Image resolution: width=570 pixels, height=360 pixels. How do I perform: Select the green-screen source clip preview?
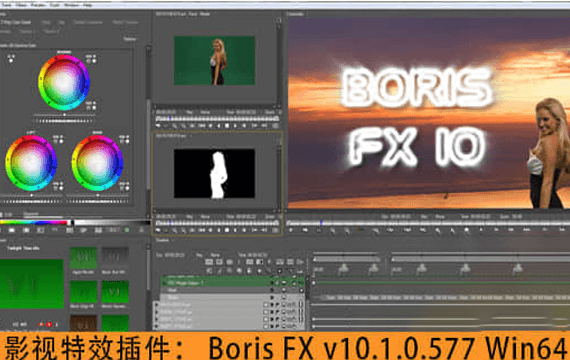(214, 60)
